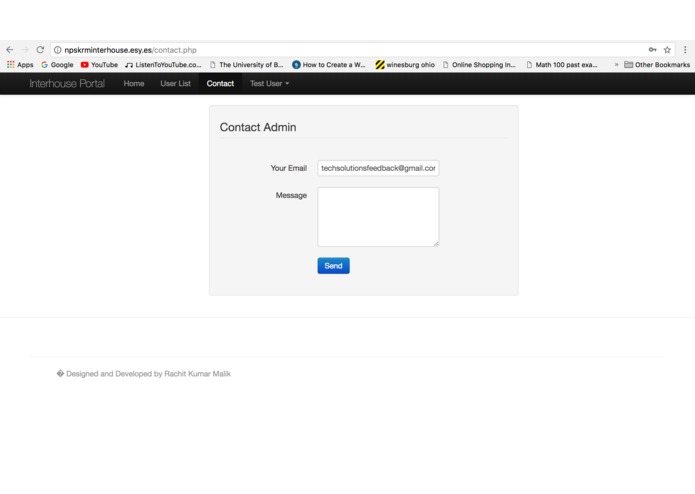695x494 pixels.
Task: Go to the Home nav tab
Action: point(134,83)
